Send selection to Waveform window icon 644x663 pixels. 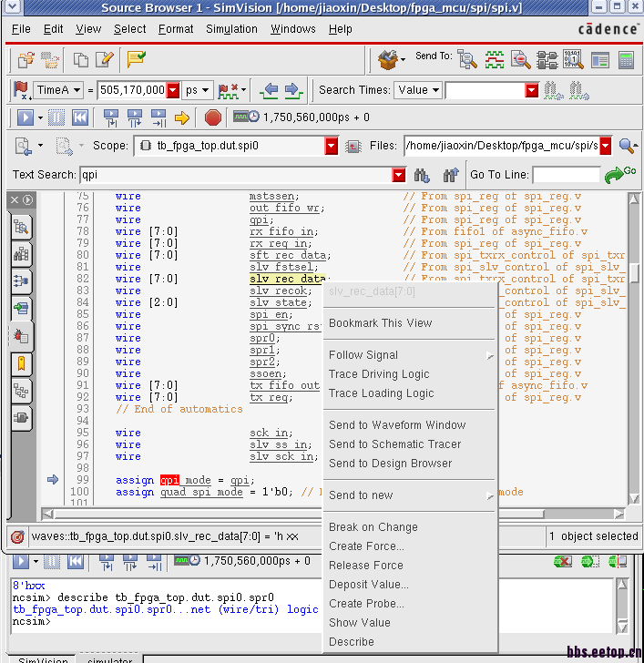[x=494, y=60]
